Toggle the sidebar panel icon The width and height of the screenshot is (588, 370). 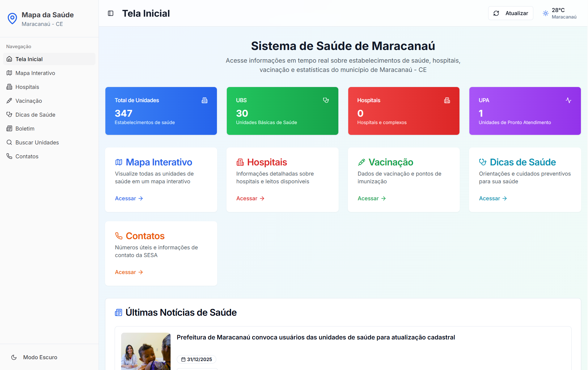(111, 13)
